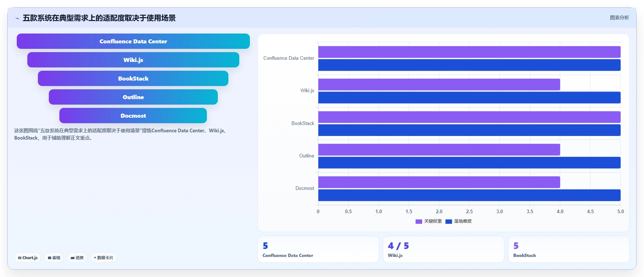The width and height of the screenshot is (644, 277).
Task: Click the small icon before the title
Action: click(17, 18)
